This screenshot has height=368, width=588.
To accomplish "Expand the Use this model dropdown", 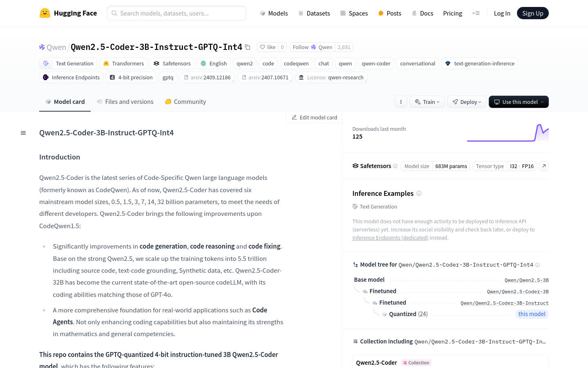I will 519,102.
